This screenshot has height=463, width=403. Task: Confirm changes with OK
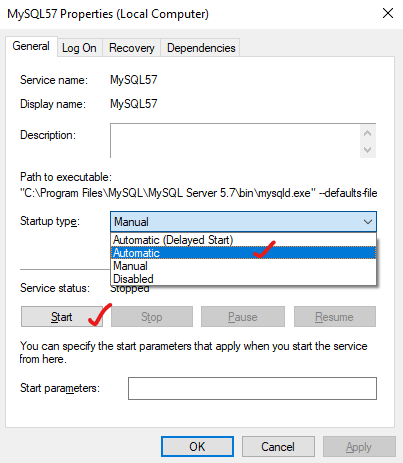[197, 447]
